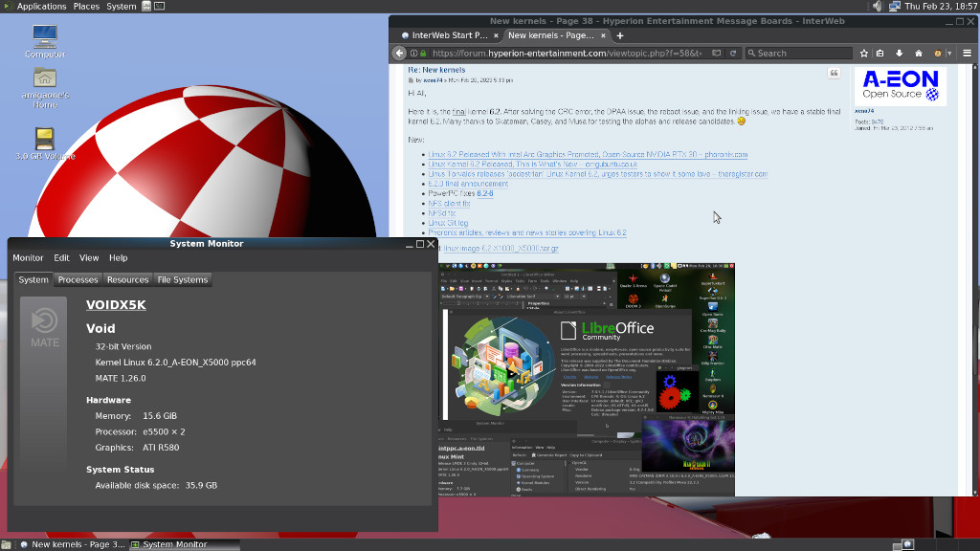
Task: Close the New kernels tab
Action: (603, 35)
